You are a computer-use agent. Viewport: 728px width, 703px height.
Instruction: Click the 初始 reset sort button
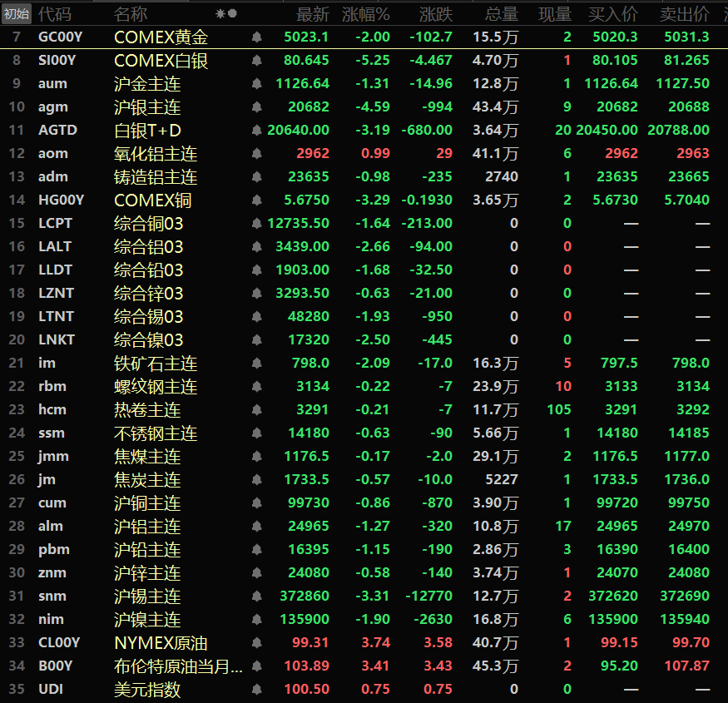pos(17,14)
